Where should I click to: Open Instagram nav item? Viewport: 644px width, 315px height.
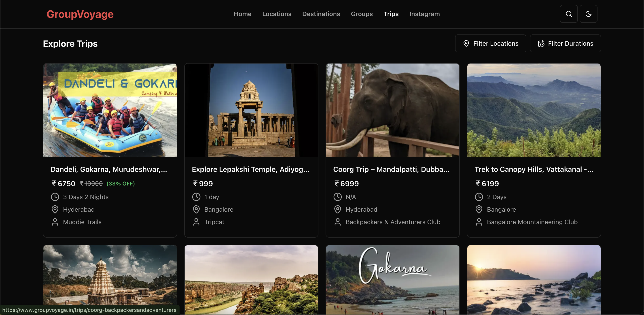click(x=424, y=14)
